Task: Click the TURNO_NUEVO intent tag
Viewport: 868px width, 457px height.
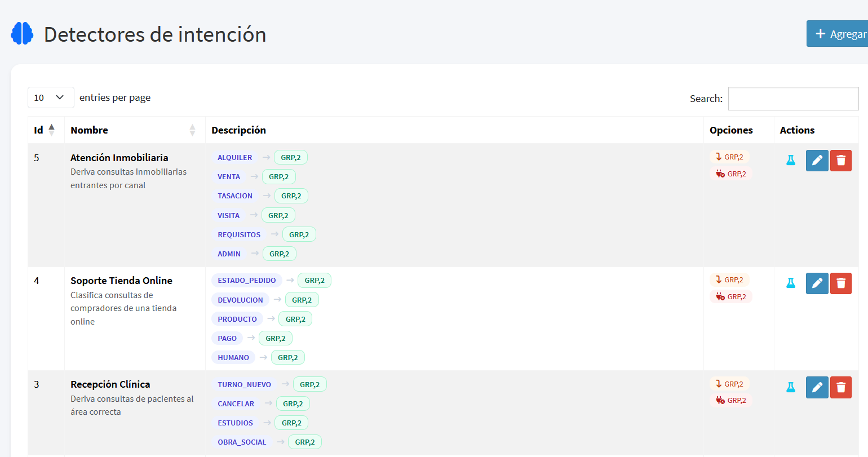Action: click(x=245, y=385)
